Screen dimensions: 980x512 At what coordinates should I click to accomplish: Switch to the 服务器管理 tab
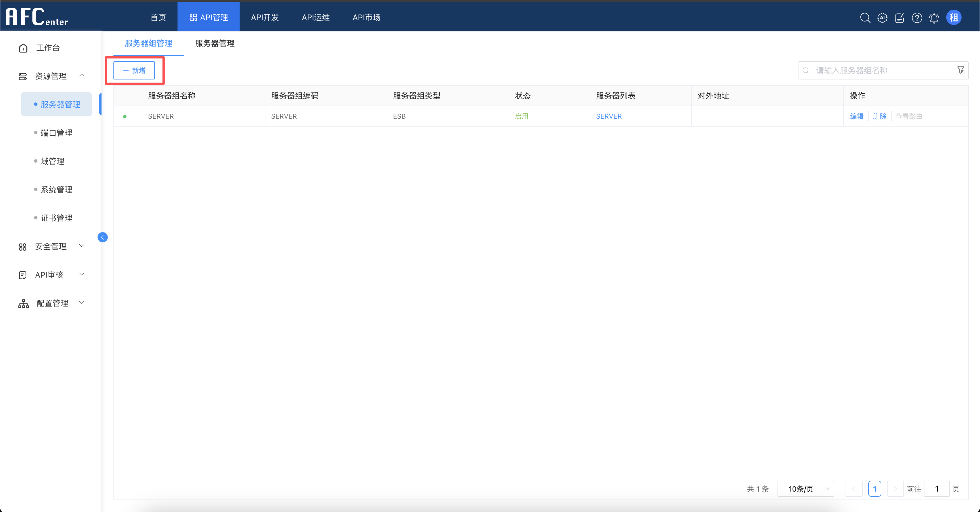pos(215,43)
